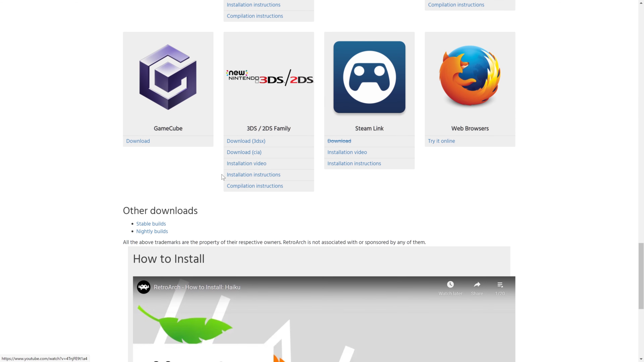The image size is (644, 362).
Task: Open 3DS Installation instructions link
Action: [x=254, y=175]
